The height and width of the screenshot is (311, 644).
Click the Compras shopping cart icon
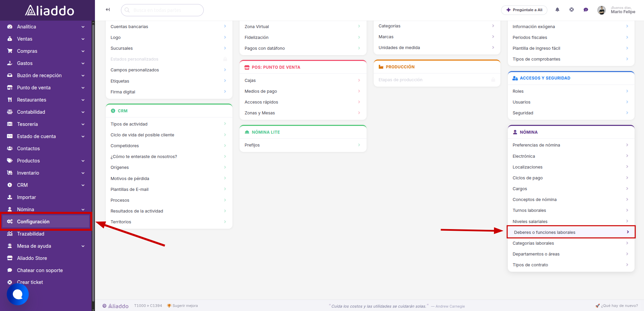(10, 51)
